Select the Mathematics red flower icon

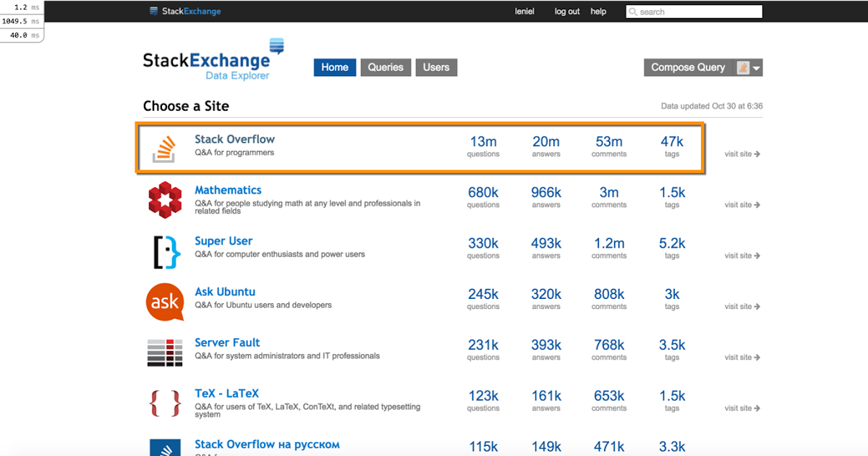coord(166,200)
